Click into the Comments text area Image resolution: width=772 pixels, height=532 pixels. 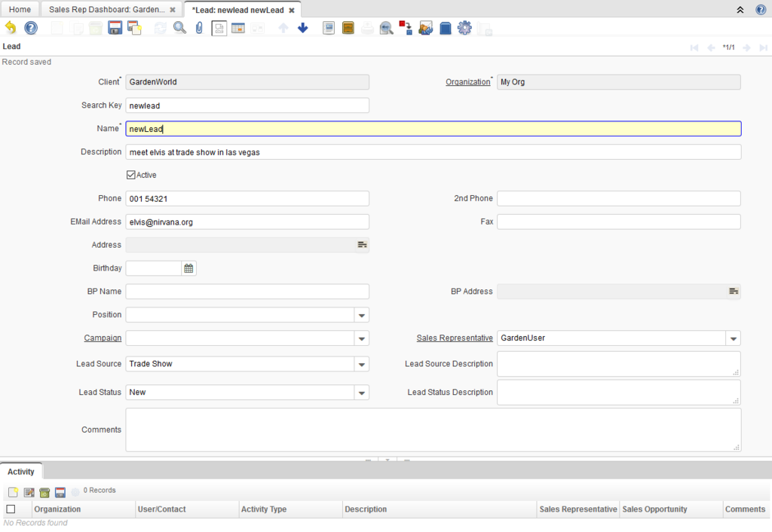(x=433, y=430)
